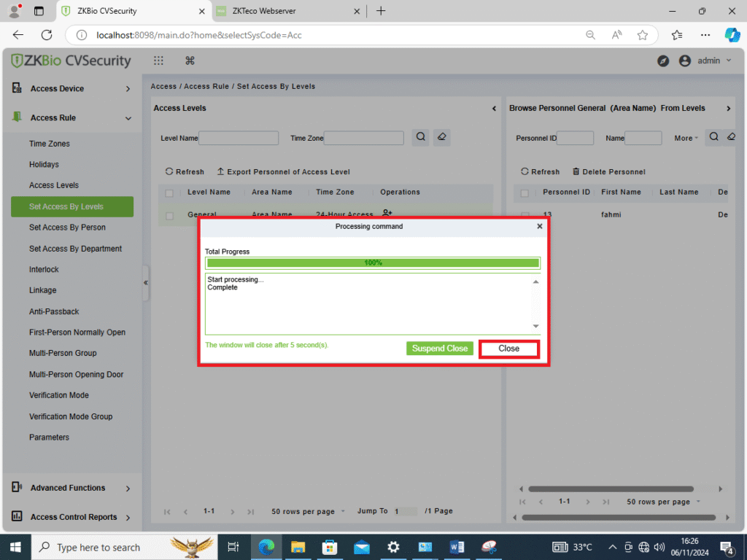The height and width of the screenshot is (560, 747).
Task: Click the search magnifier in Access Levels panel
Action: (421, 137)
